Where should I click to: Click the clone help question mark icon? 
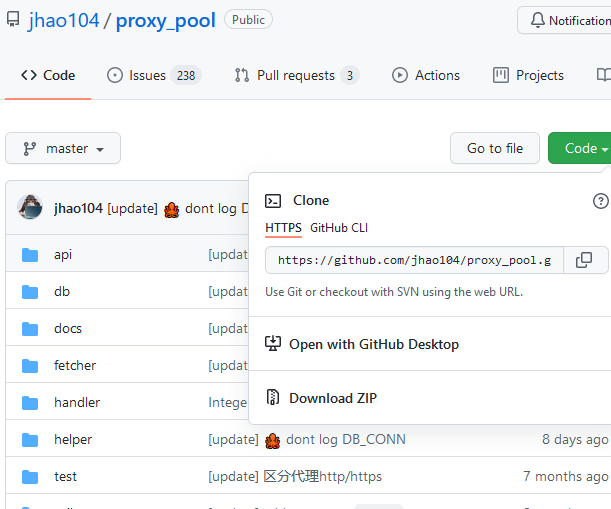point(600,201)
